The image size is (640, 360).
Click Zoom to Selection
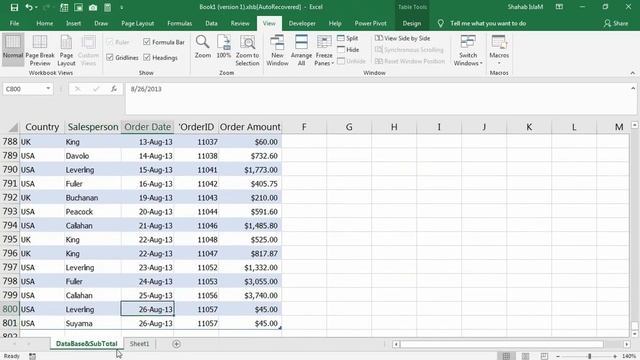point(247,50)
